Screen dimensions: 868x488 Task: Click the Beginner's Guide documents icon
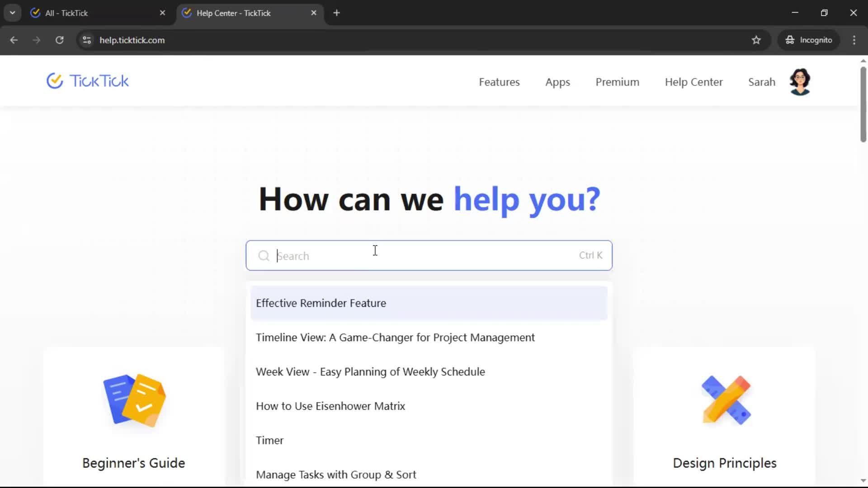click(134, 400)
